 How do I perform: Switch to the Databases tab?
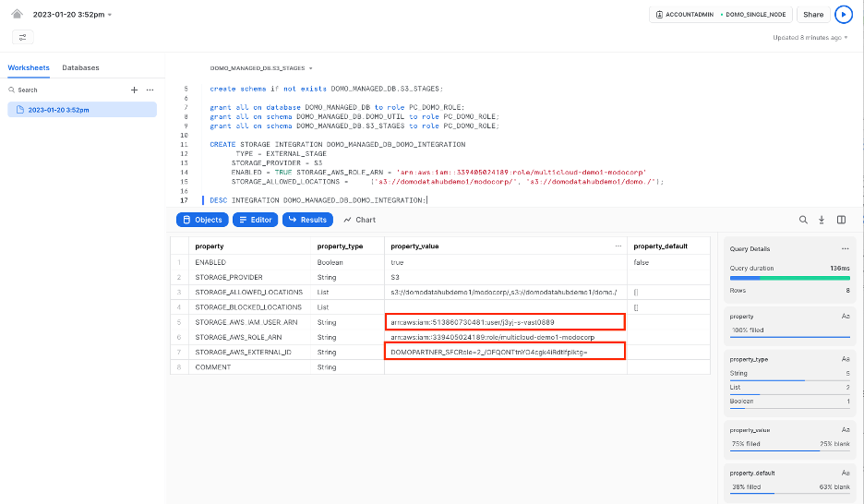coord(80,67)
